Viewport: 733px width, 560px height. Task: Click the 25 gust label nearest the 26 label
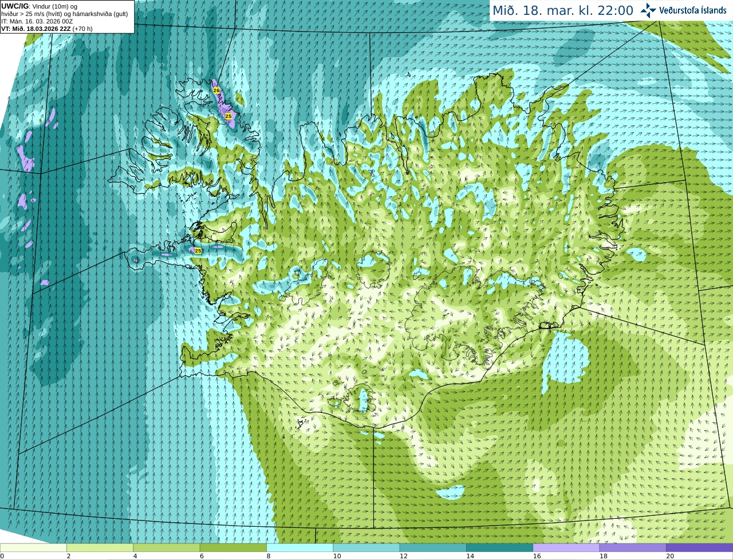coord(228,116)
